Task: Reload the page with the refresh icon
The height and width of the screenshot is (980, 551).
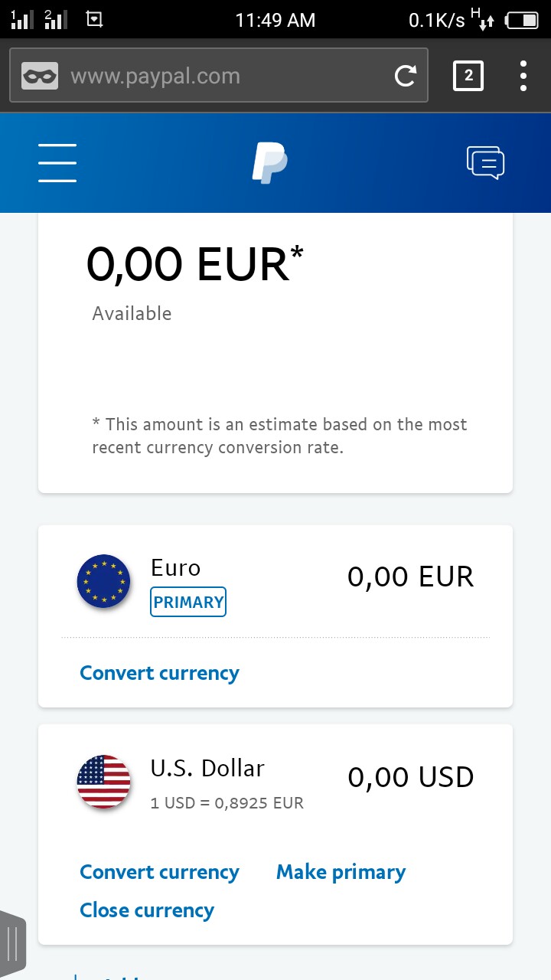Action: pyautogui.click(x=405, y=76)
